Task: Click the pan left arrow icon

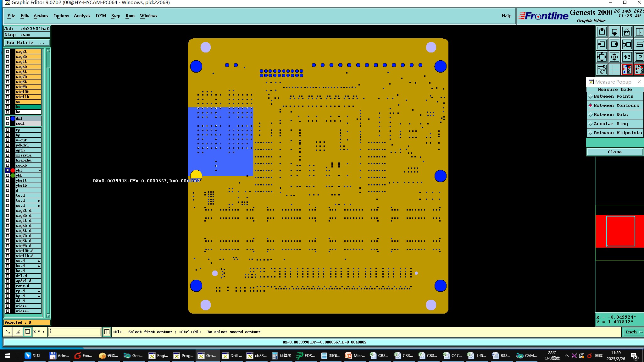Action: click(x=602, y=44)
